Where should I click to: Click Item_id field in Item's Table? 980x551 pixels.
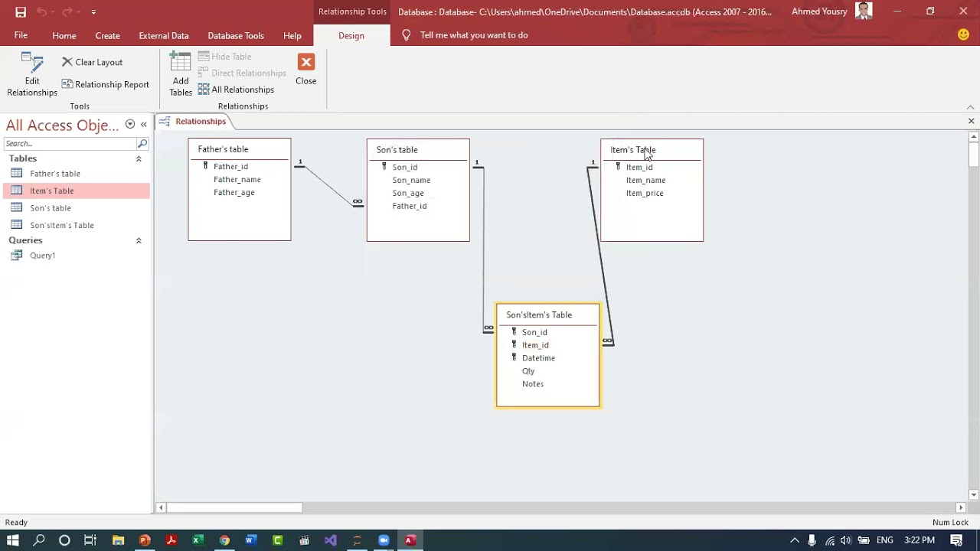(x=639, y=168)
